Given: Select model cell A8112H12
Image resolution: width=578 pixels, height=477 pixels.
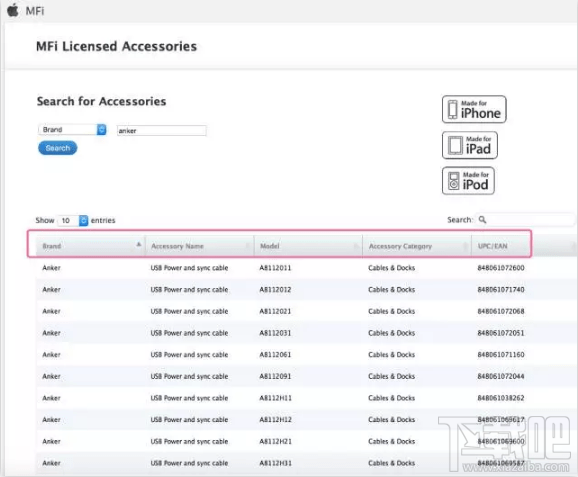Looking at the screenshot, I should click(x=275, y=420).
